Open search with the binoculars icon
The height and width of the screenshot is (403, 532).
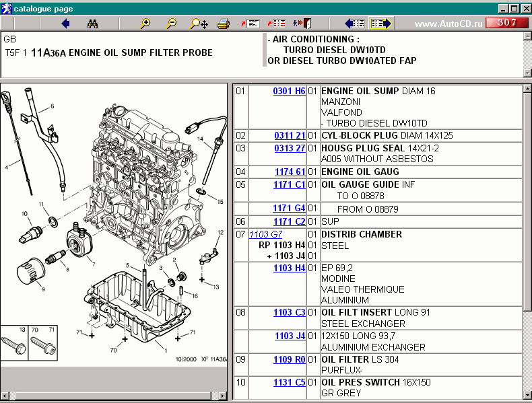93,24
